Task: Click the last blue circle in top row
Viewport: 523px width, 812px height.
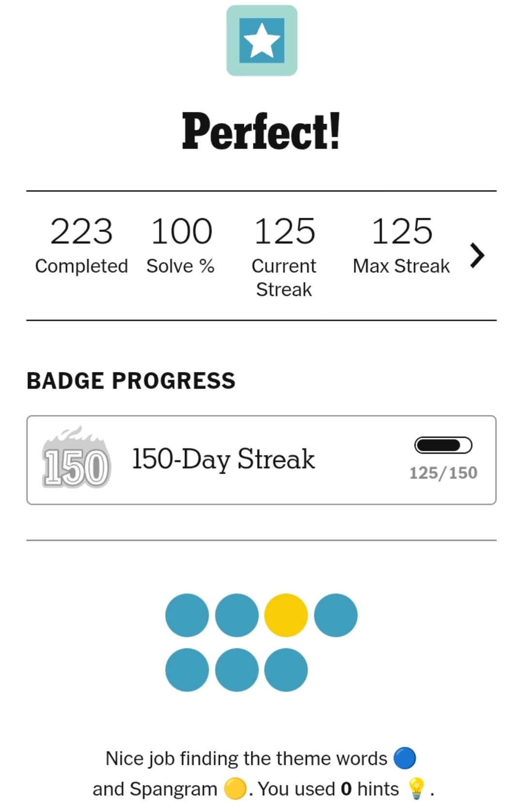Action: 336,615
